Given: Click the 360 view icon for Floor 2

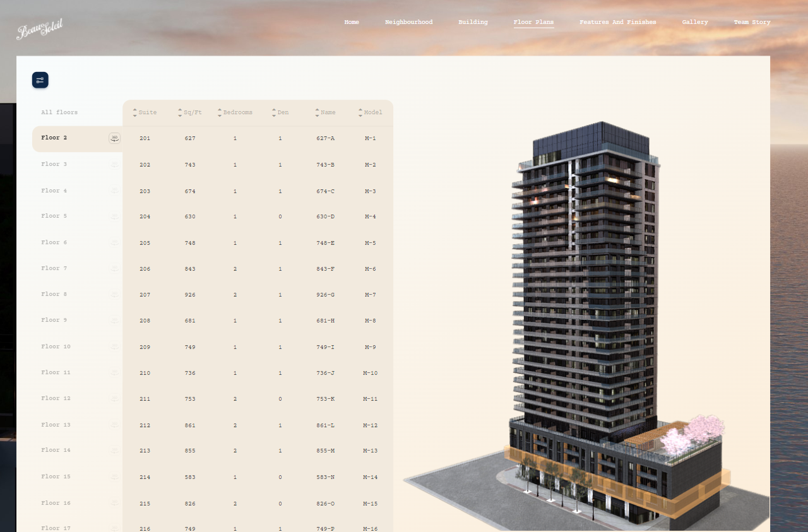Looking at the screenshot, I should click(x=114, y=138).
